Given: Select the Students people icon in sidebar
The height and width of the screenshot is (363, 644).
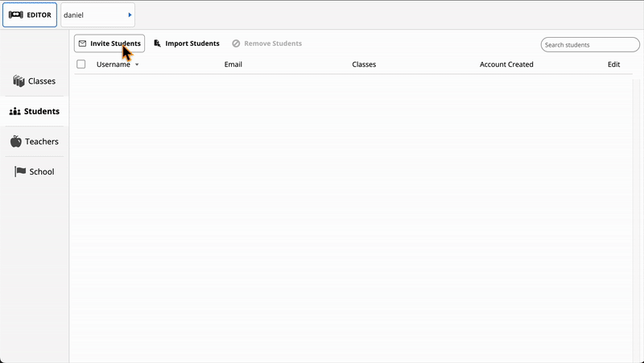Looking at the screenshot, I should tap(14, 112).
